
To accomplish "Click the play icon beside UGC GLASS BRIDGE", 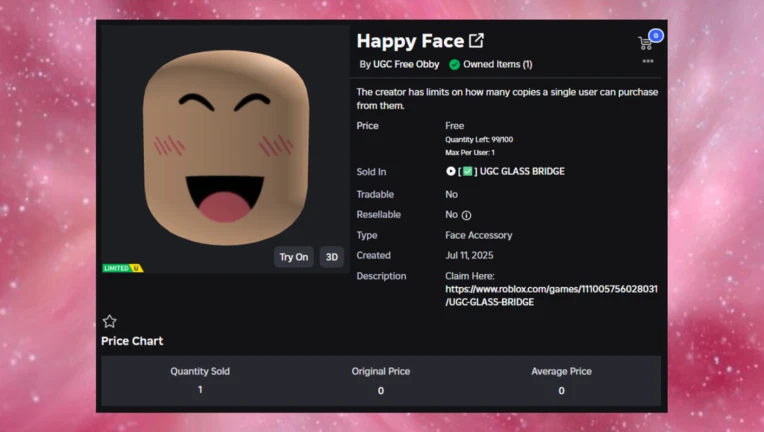I will click(x=450, y=171).
